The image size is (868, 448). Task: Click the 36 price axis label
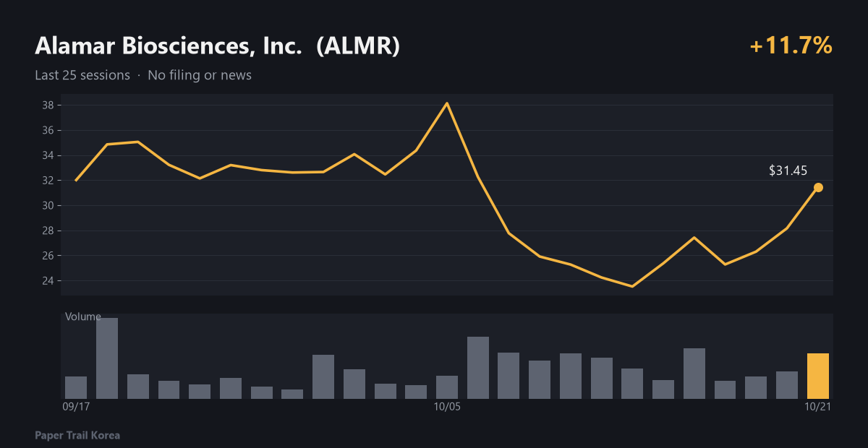coord(48,131)
